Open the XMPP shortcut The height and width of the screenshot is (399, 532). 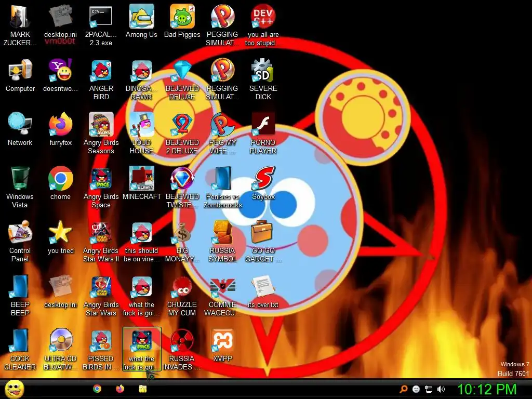point(222,345)
